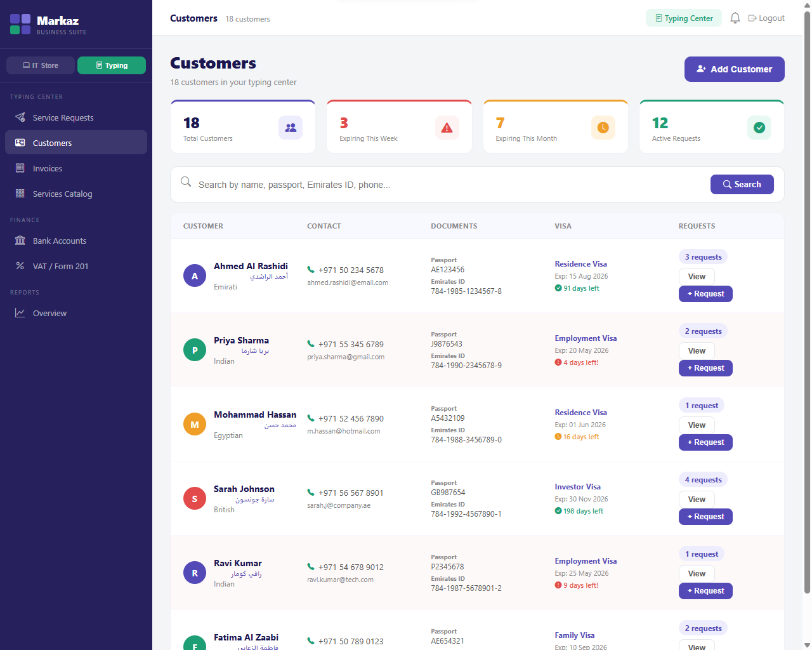812x650 pixels.
Task: Switch to IT Store mode
Action: point(41,65)
